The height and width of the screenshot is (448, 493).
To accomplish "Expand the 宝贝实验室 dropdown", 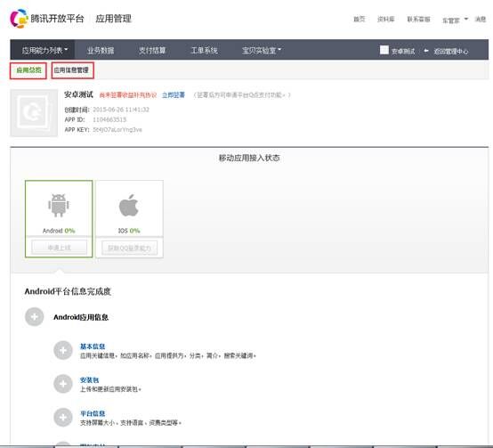I will click(x=262, y=50).
